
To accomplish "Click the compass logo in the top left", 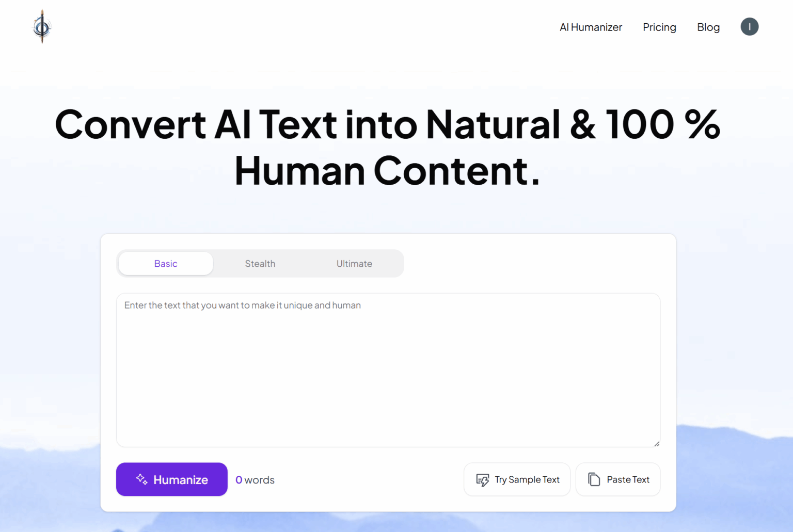I will point(41,26).
